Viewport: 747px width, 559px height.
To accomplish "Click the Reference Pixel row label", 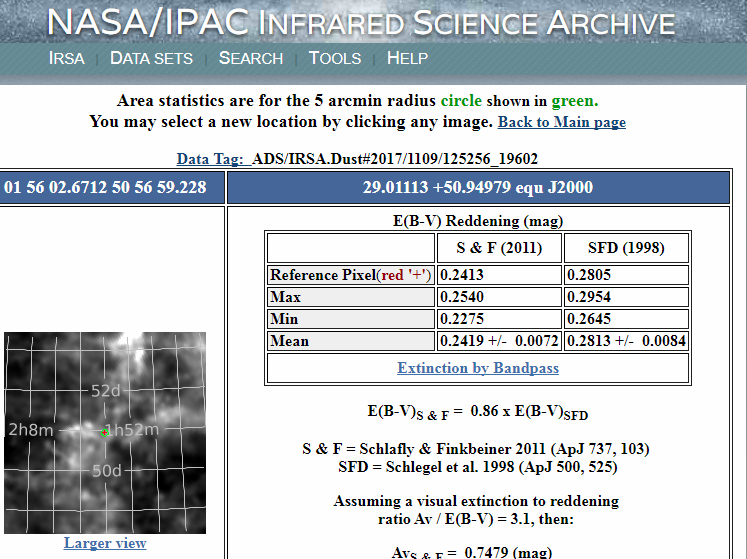I will 351,275.
